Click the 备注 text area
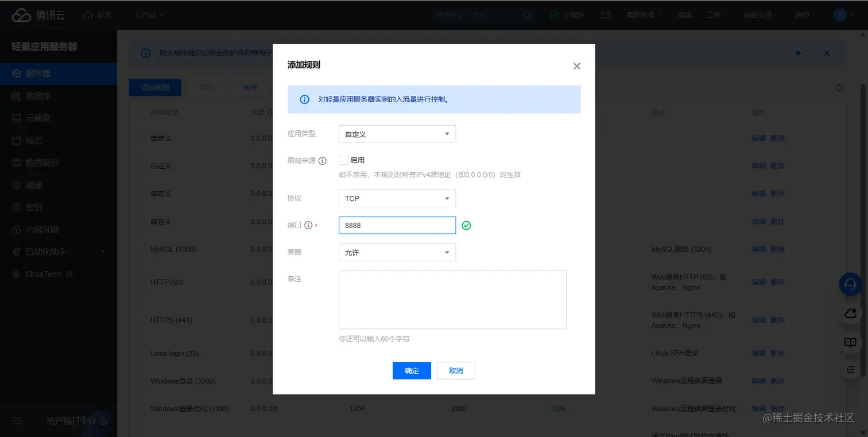868x437 pixels. (x=452, y=300)
